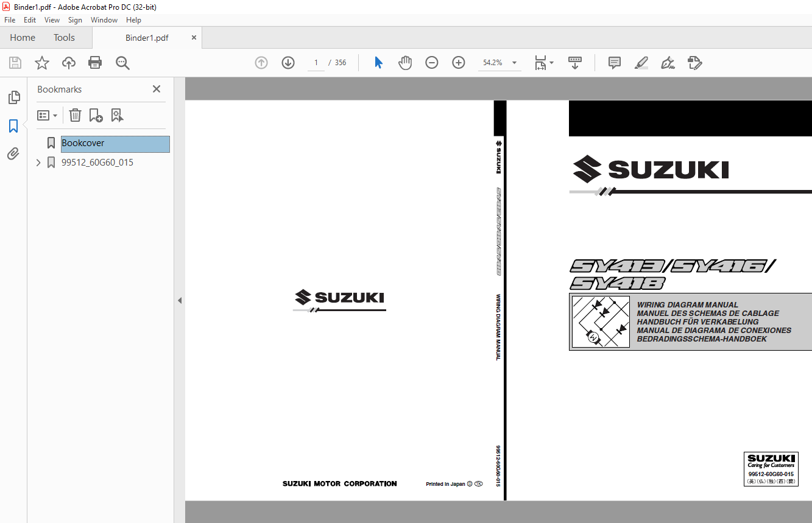Click the find current bookmark icon
812x523 pixels.
tap(117, 115)
